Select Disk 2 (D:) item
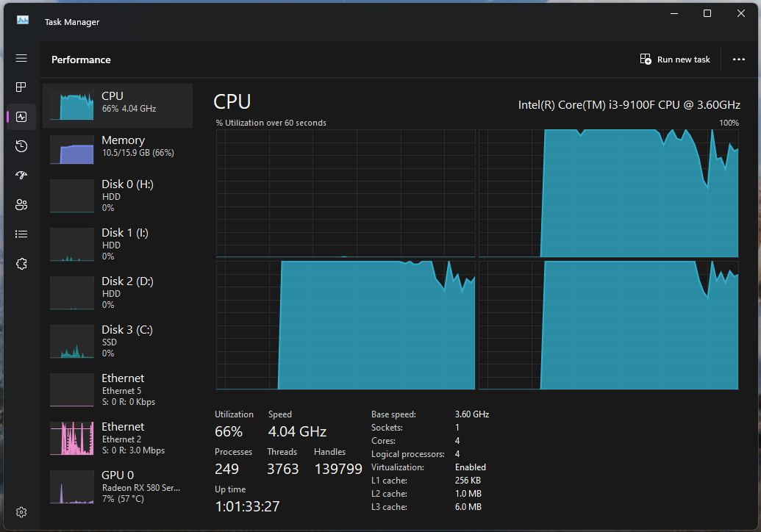761x532 pixels. tap(118, 292)
